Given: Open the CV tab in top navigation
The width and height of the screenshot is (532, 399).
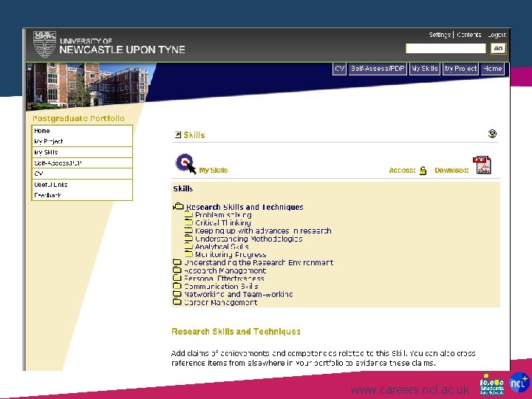Looking at the screenshot, I should click(x=339, y=69).
